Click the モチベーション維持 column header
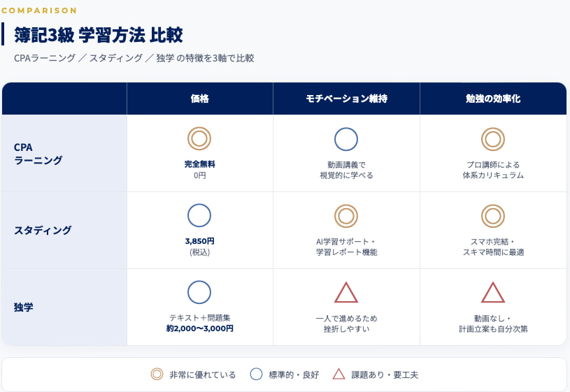 click(x=346, y=99)
